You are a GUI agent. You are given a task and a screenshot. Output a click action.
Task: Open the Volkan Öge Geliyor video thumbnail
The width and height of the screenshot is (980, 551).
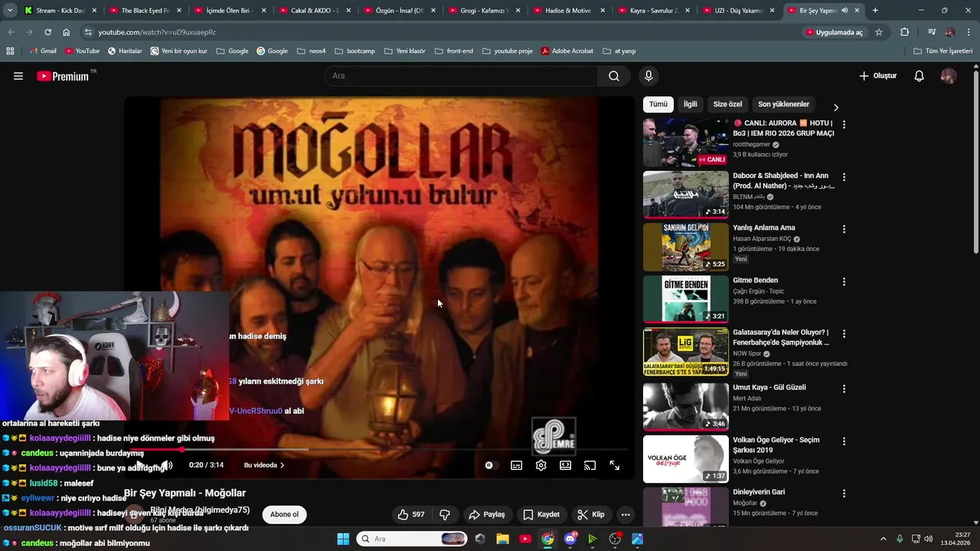(x=686, y=458)
